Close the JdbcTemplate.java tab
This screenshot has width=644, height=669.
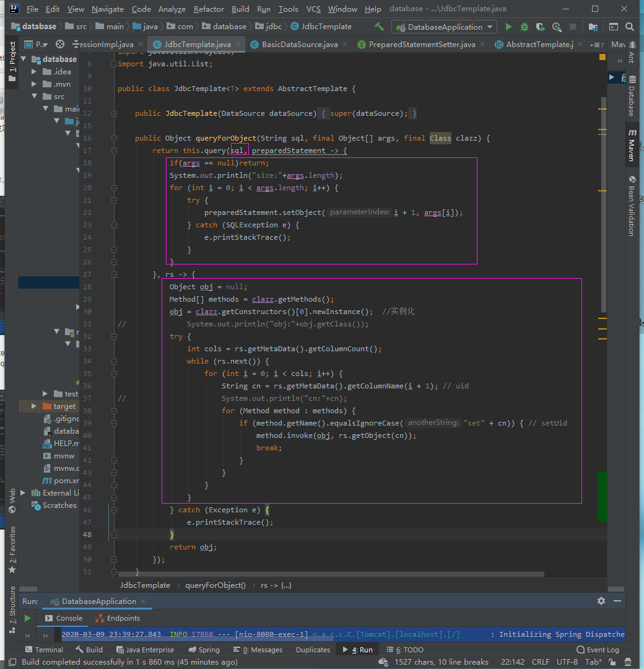238,44
